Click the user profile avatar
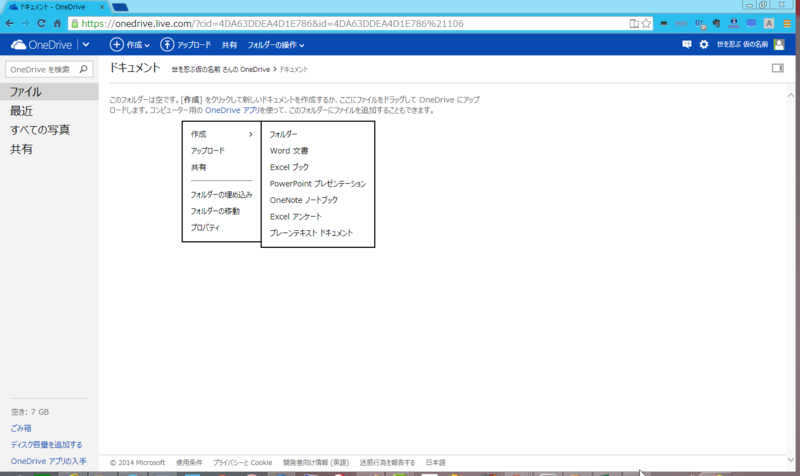This screenshot has width=800, height=476. click(x=779, y=44)
